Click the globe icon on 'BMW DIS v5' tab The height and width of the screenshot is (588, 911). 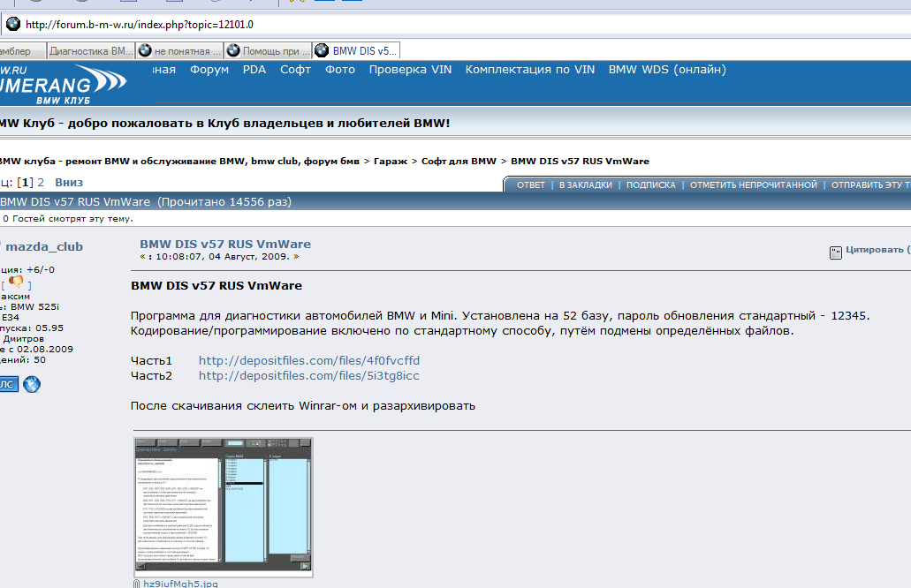322,50
